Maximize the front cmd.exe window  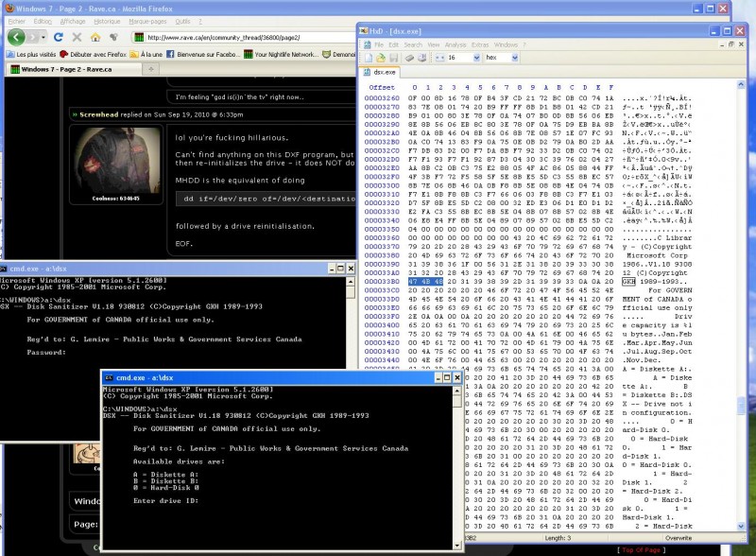point(447,377)
